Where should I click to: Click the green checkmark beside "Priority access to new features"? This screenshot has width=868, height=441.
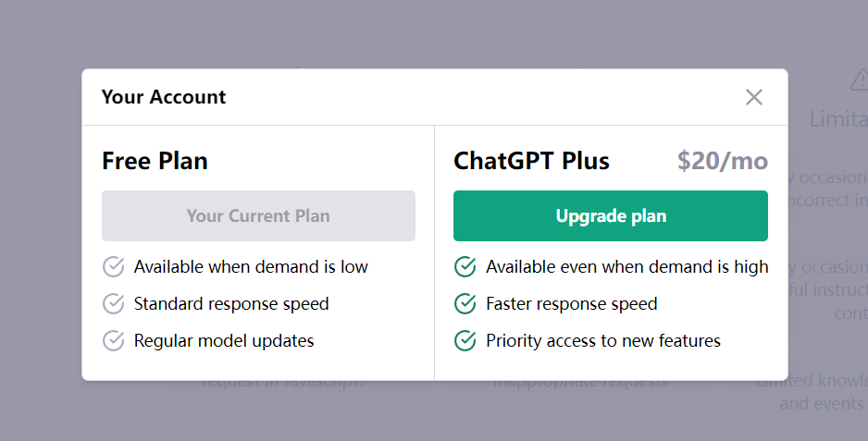(465, 341)
